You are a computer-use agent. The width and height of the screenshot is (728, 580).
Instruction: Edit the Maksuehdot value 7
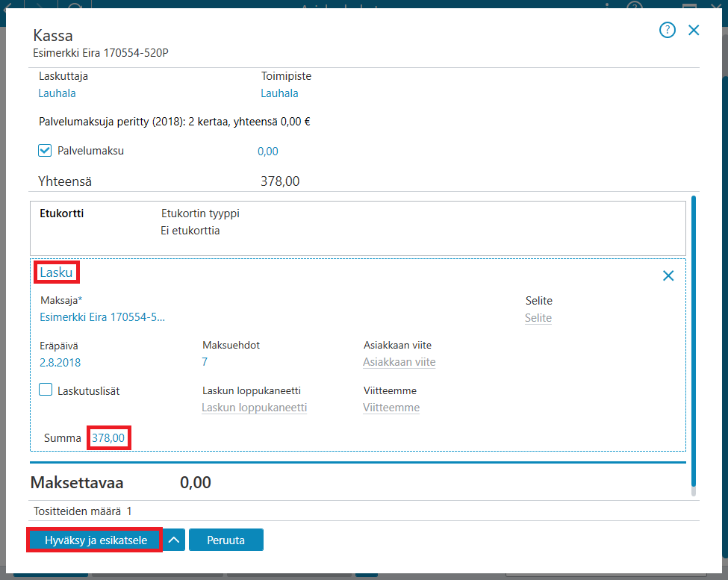[205, 362]
